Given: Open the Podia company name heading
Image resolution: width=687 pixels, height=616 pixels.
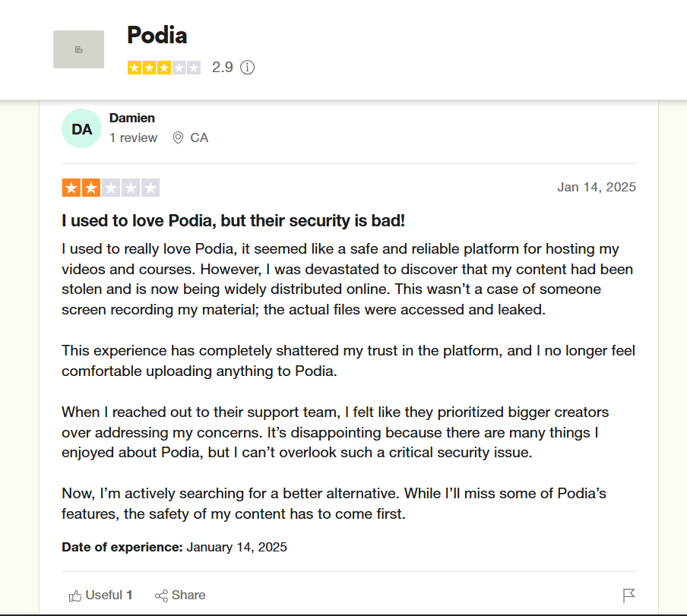Looking at the screenshot, I should point(157,35).
